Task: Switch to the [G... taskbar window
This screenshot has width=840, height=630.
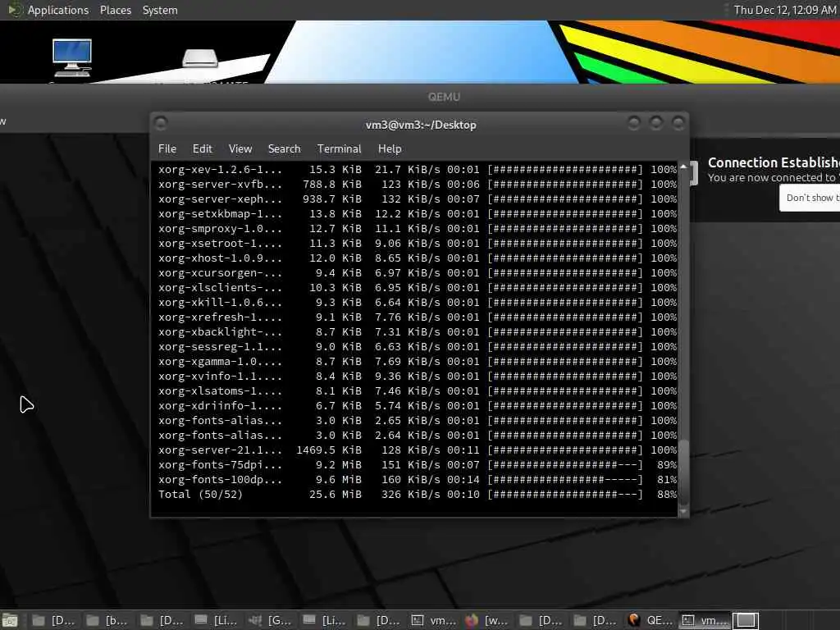Action: (269, 621)
